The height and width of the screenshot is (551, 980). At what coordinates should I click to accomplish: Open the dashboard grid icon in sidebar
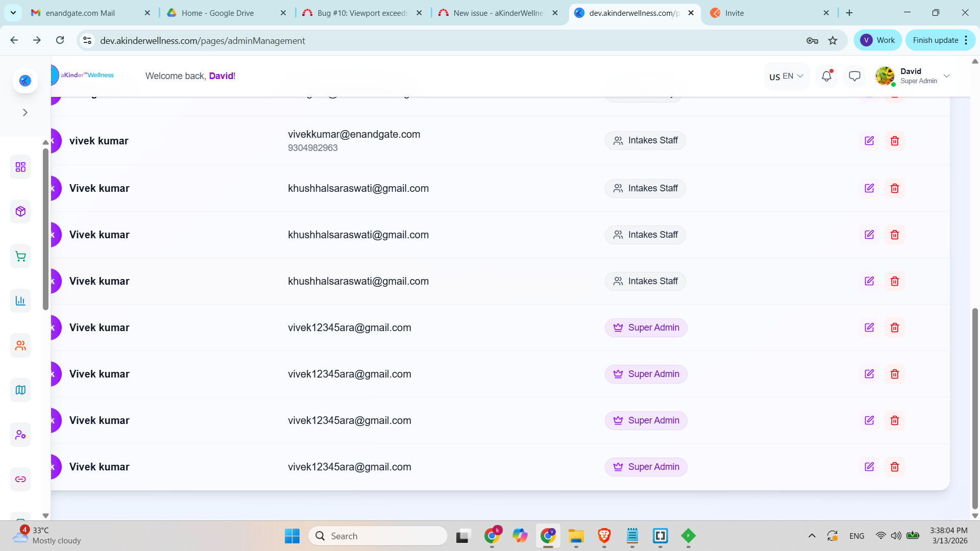pyautogui.click(x=20, y=167)
